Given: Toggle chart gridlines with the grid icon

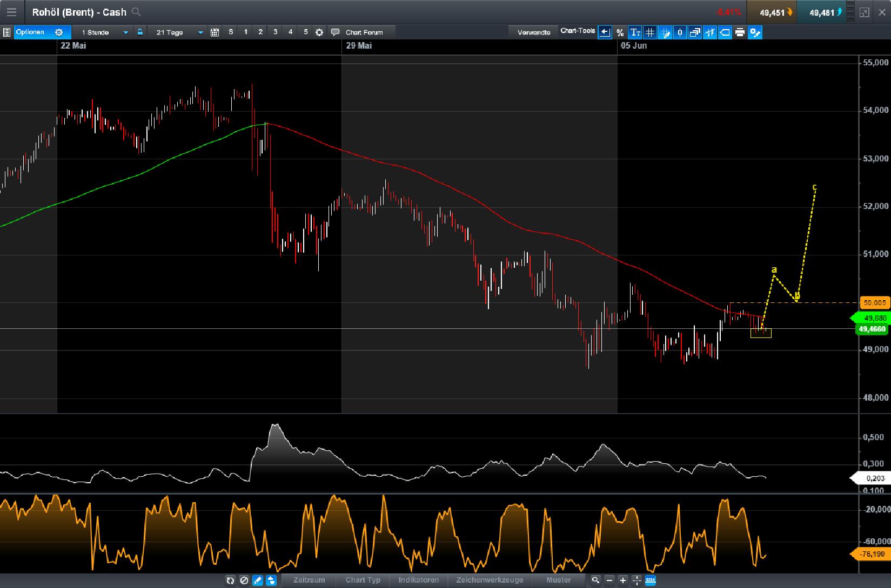Looking at the screenshot, I should [651, 32].
